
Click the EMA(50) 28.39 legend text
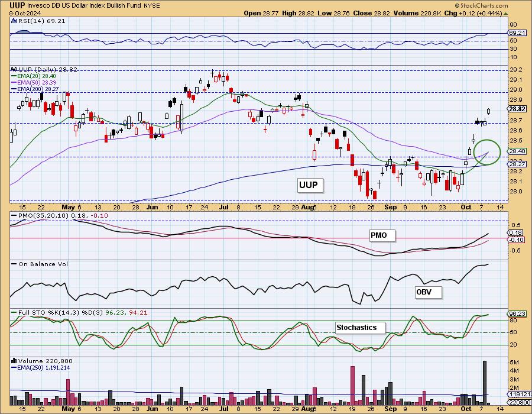(37, 83)
